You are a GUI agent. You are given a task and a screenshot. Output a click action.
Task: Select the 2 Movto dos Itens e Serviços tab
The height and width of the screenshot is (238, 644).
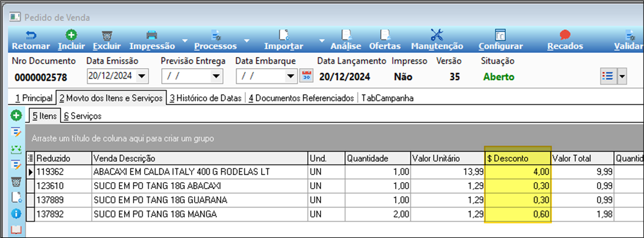[x=111, y=99]
